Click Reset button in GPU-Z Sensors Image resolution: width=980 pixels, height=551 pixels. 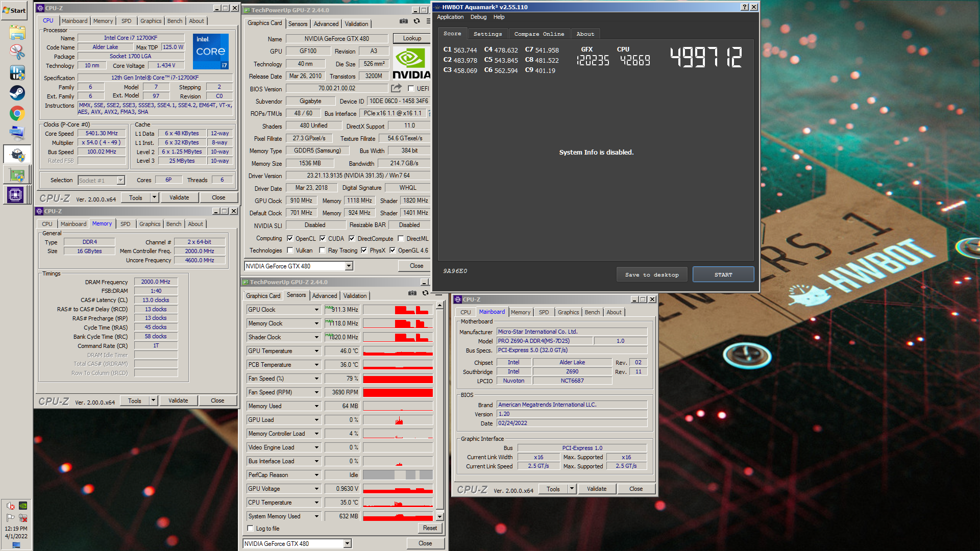click(430, 529)
